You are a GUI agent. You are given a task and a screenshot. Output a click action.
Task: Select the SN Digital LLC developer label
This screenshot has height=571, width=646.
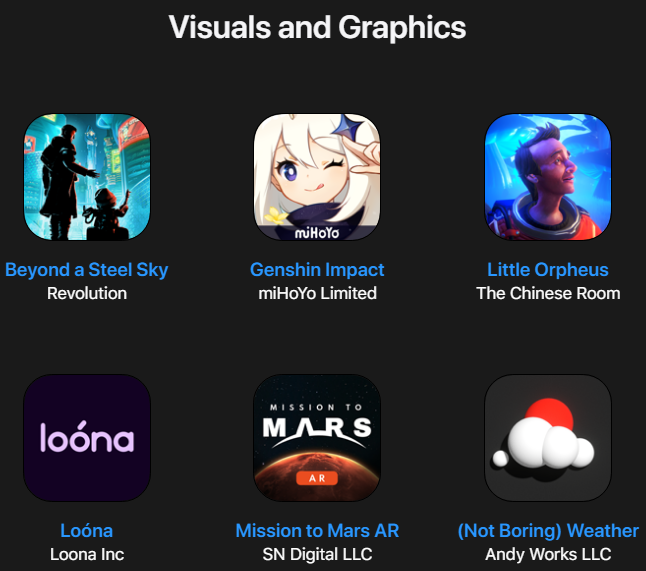317,555
